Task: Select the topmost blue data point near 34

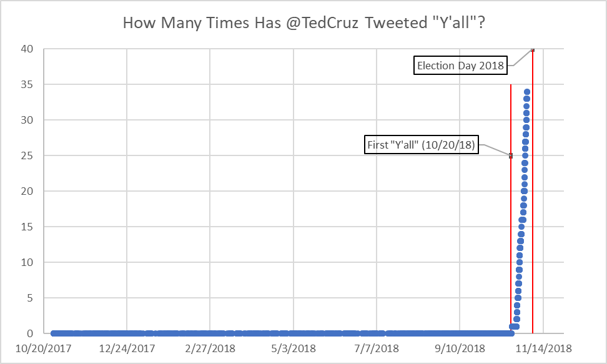Action: pyautogui.click(x=527, y=92)
